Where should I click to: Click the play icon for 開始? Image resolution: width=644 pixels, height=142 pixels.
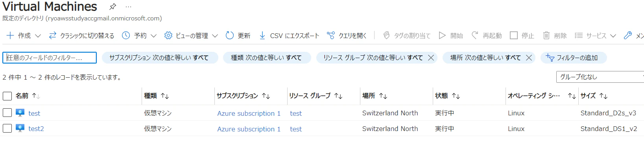[442, 35]
